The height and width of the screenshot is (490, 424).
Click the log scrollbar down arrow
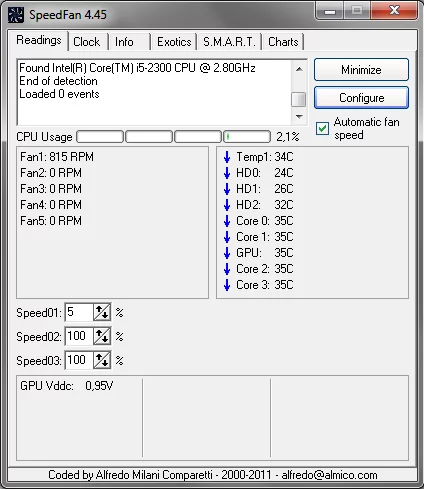click(299, 116)
